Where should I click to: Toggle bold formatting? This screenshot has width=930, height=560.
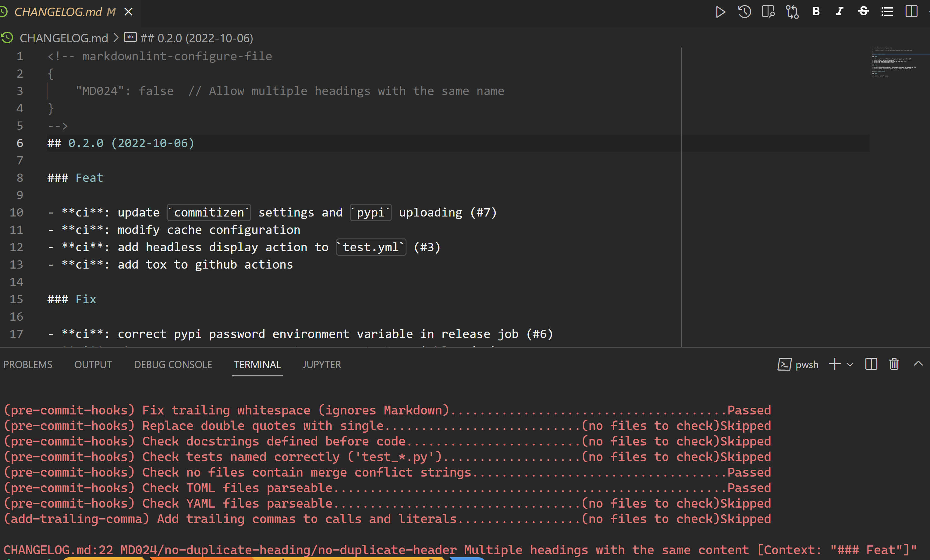click(816, 11)
